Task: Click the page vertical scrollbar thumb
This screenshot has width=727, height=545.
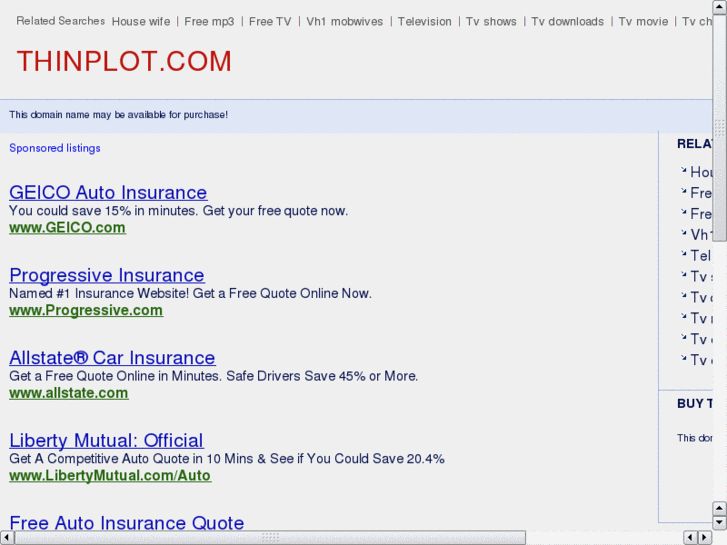Action: click(720, 128)
